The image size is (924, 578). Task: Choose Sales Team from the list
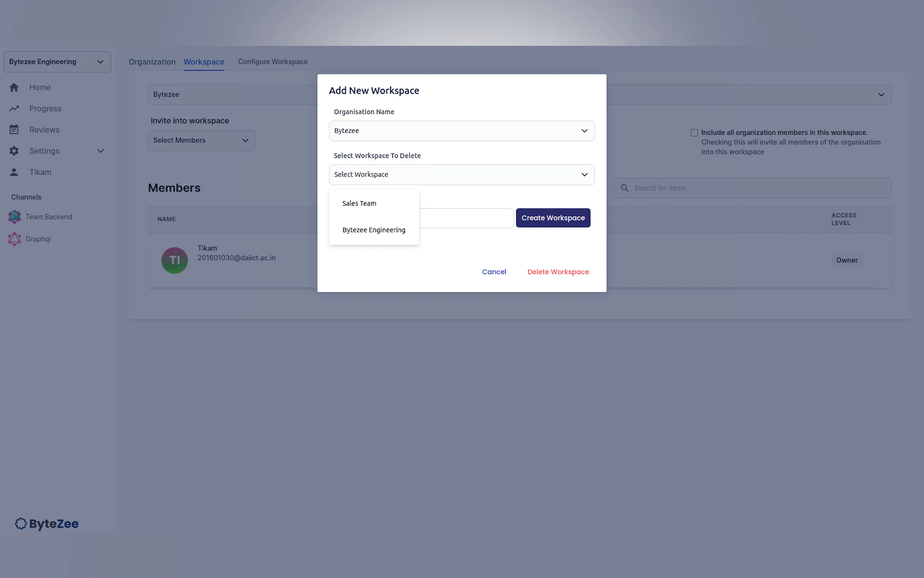pyautogui.click(x=359, y=203)
